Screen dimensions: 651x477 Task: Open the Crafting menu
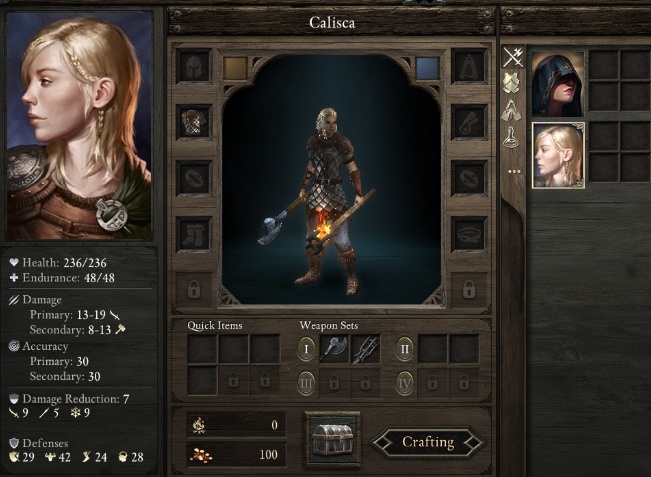pyautogui.click(x=428, y=442)
